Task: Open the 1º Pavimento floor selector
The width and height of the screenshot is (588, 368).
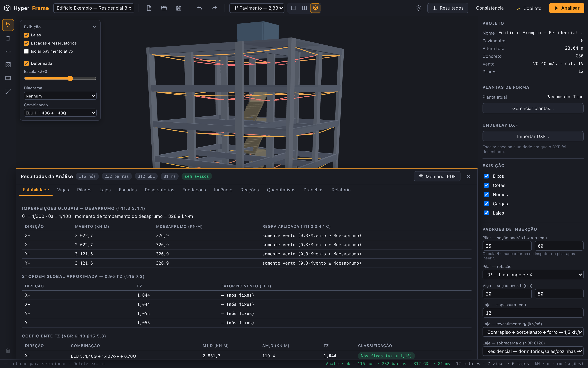Action: pyautogui.click(x=257, y=8)
